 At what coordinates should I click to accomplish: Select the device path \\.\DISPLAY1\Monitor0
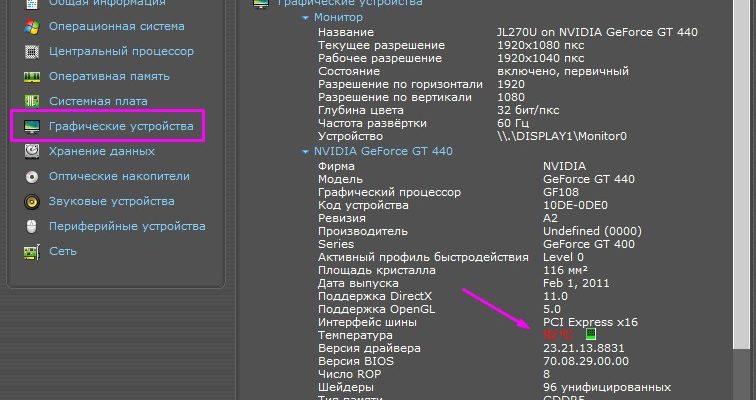point(562,136)
